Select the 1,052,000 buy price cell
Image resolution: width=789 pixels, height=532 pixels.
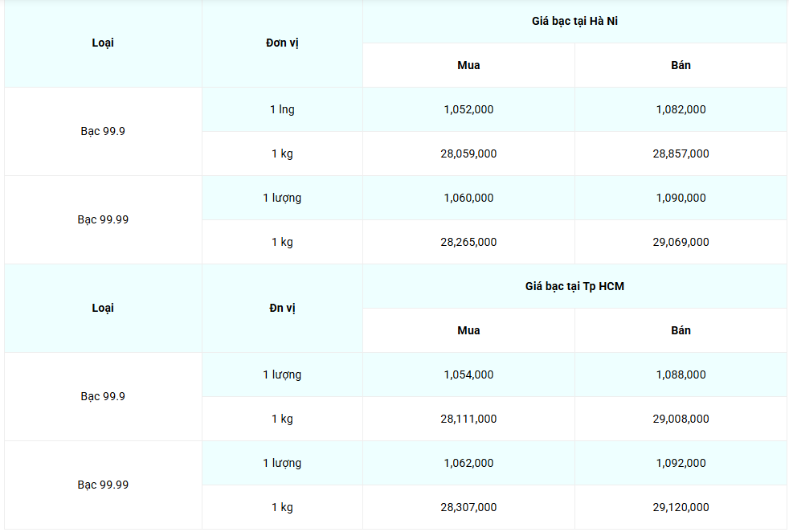tap(468, 109)
